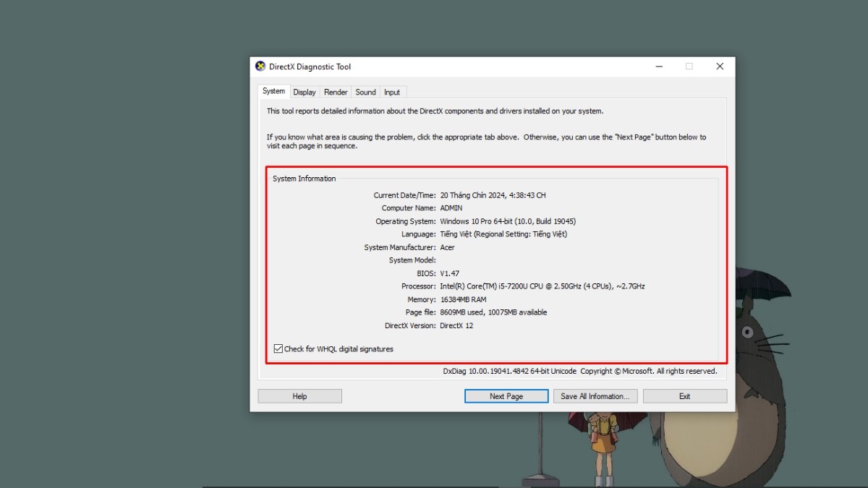
Task: Click the DxDiag 10.00.19041.4842 version text
Action: (x=510, y=372)
